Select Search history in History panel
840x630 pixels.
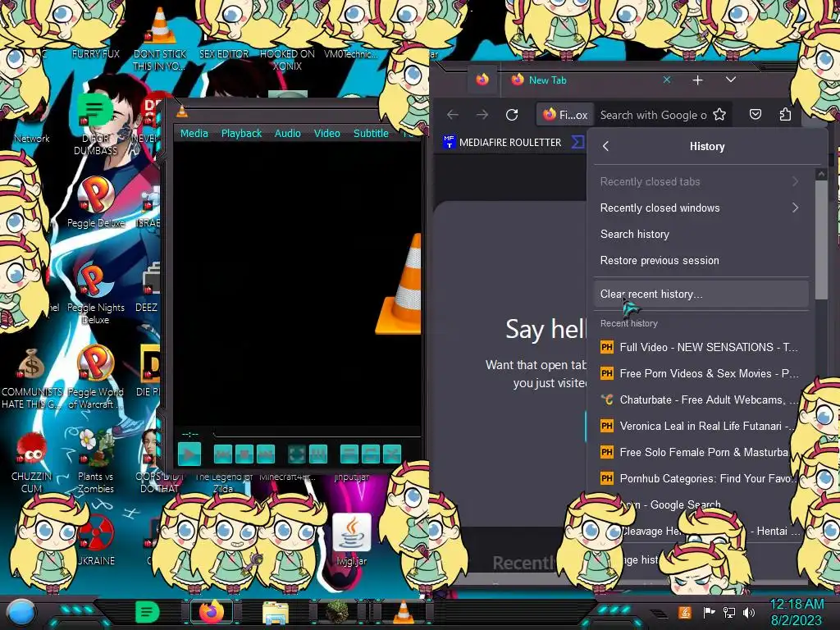tap(701, 234)
